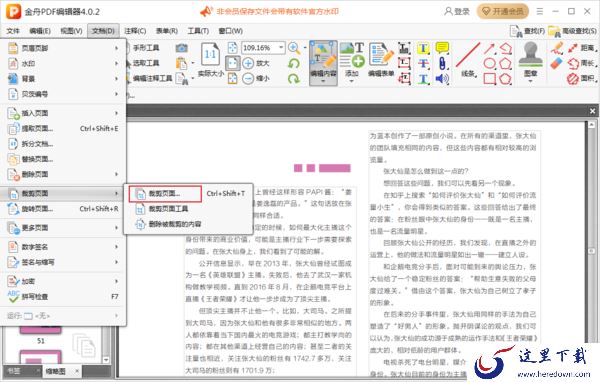Image resolution: width=600 pixels, height=382 pixels.
Task: Select the snapshot camera tool
Action: [181, 48]
